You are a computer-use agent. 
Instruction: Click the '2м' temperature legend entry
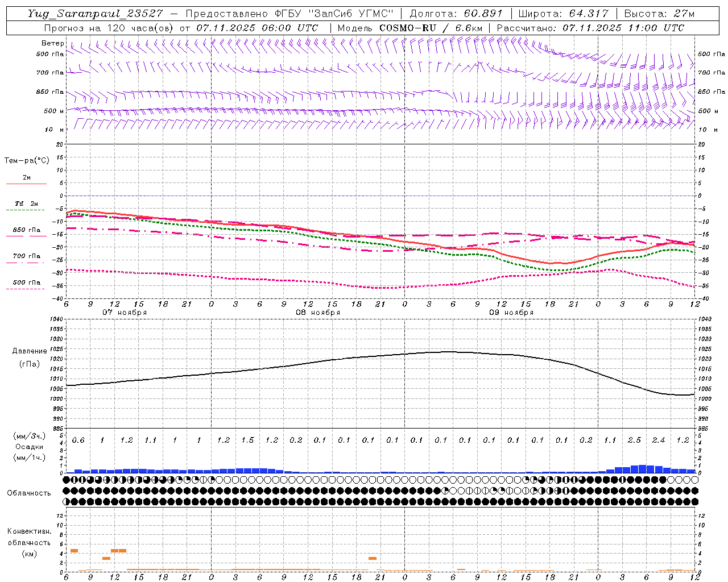(x=27, y=178)
